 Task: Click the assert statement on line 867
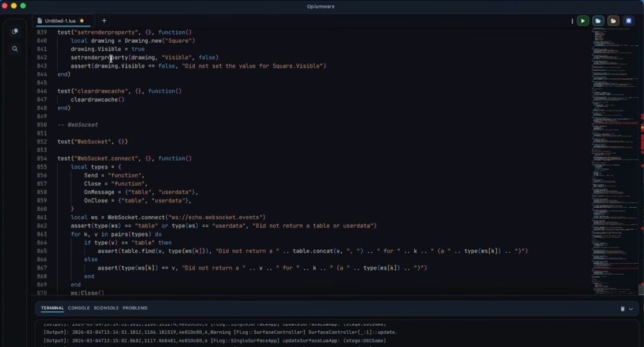tap(262, 268)
